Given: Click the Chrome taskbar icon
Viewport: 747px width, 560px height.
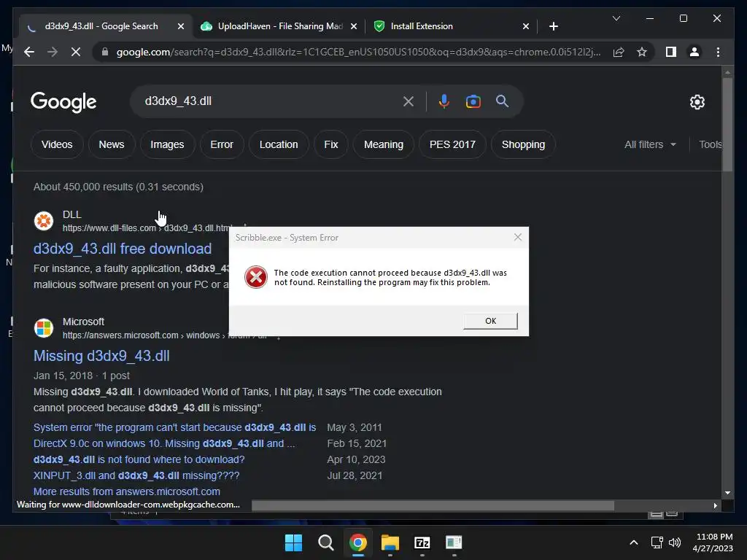Looking at the screenshot, I should coord(357,542).
